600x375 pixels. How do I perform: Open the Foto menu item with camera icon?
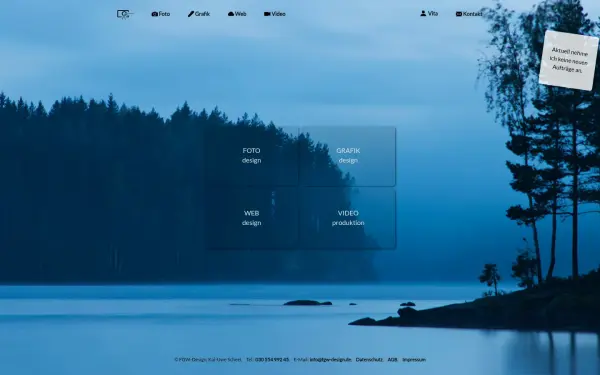pos(161,14)
